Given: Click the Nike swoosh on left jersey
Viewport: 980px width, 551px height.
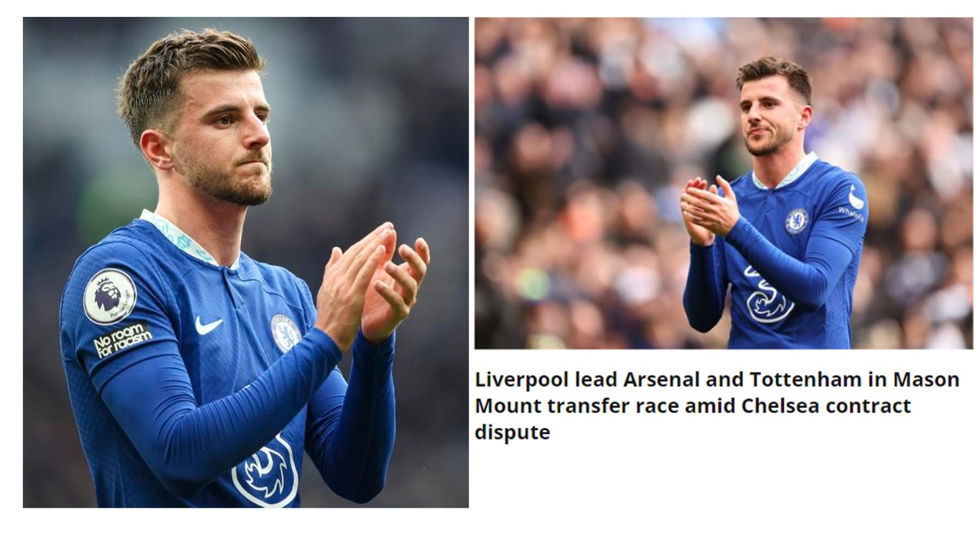Looking at the screenshot, I should 208,325.
